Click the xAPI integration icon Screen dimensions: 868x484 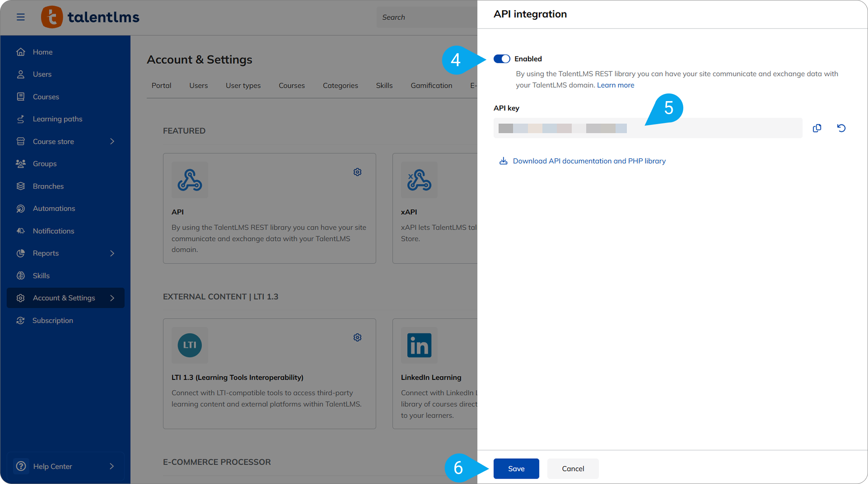tap(419, 180)
